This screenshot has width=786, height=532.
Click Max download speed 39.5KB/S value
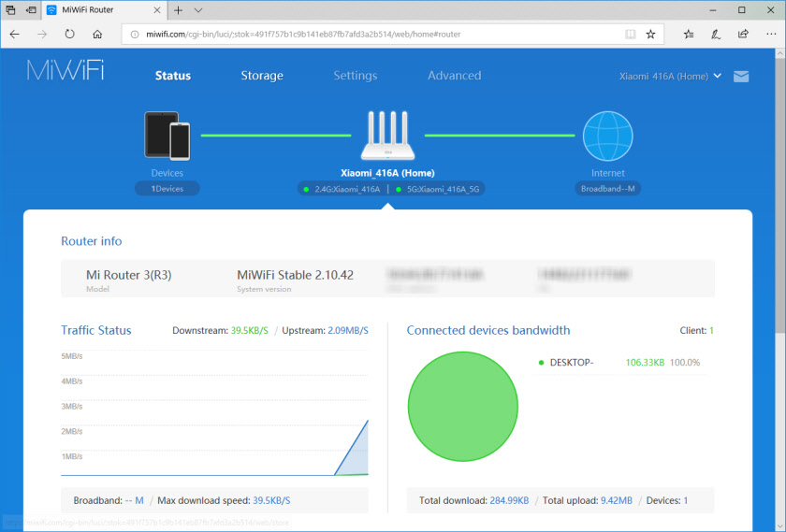click(271, 500)
